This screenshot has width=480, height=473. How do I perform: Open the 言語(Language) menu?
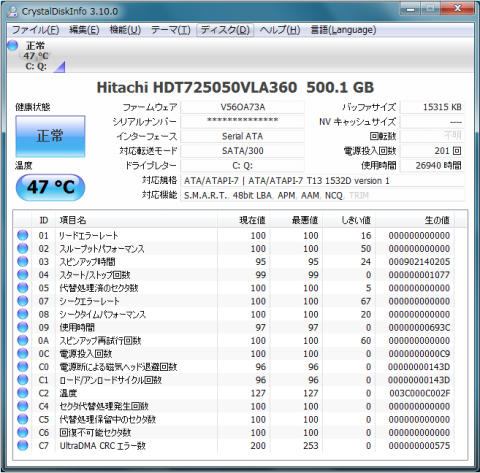pos(343,30)
